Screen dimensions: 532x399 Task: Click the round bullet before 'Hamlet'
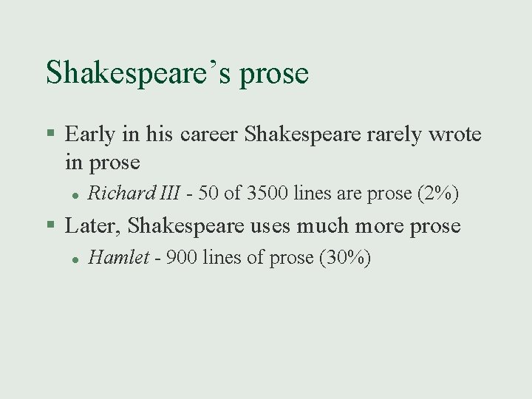[75, 259]
